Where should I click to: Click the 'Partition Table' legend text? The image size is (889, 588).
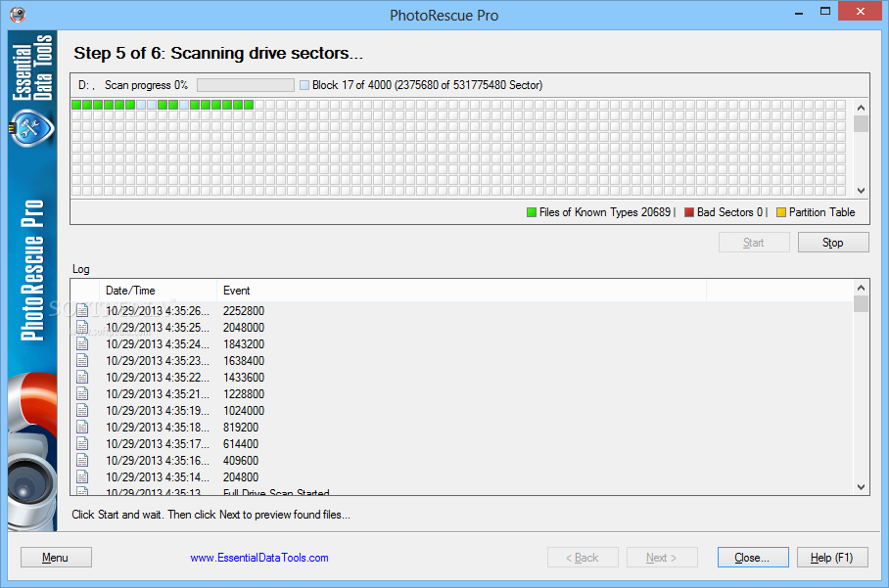(821, 212)
